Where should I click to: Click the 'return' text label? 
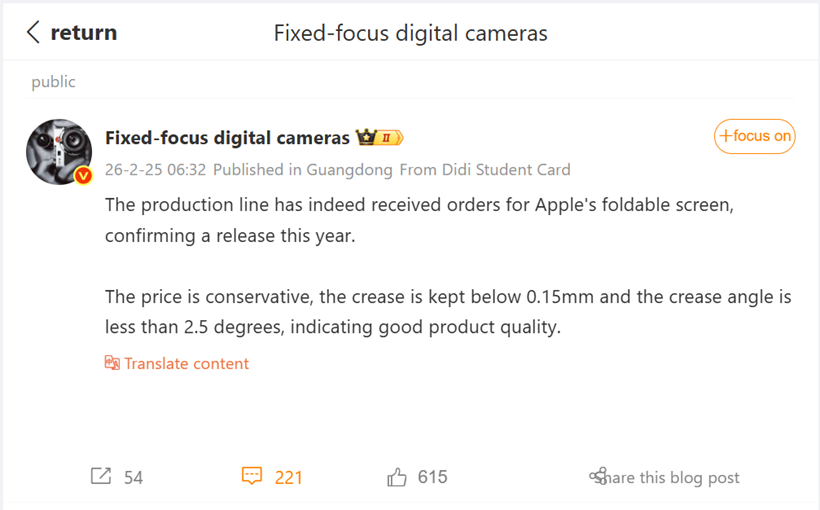tap(83, 33)
